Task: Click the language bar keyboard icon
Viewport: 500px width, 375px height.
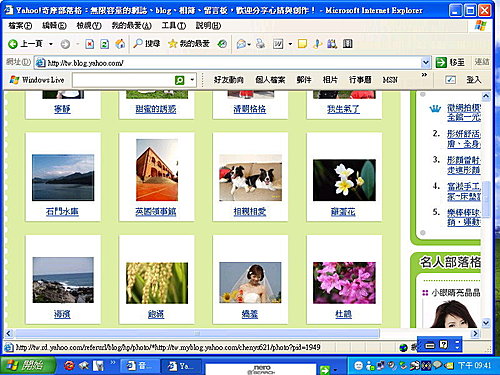Action: coord(430,345)
